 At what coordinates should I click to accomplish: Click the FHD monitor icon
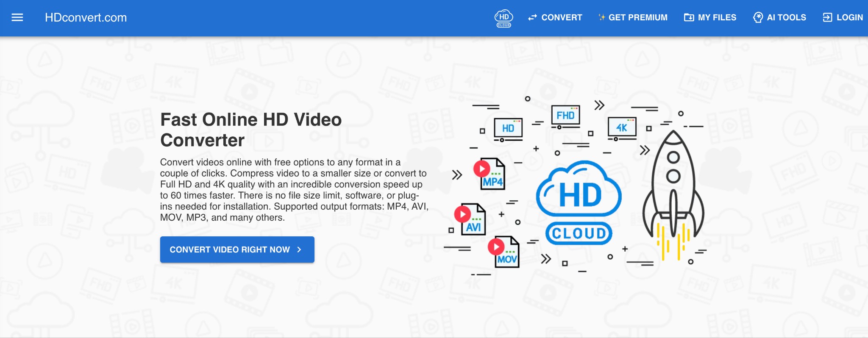tap(565, 116)
